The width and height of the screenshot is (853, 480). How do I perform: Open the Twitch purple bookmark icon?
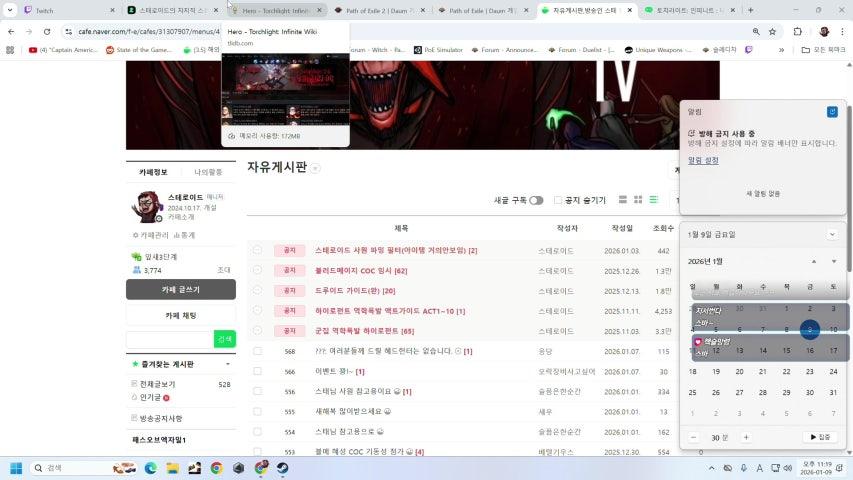pos(749,50)
